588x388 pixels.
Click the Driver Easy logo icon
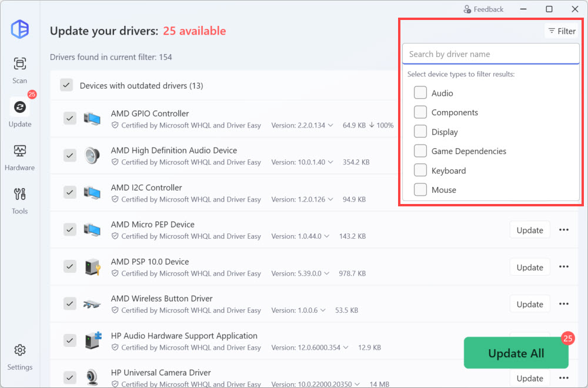pos(19,29)
